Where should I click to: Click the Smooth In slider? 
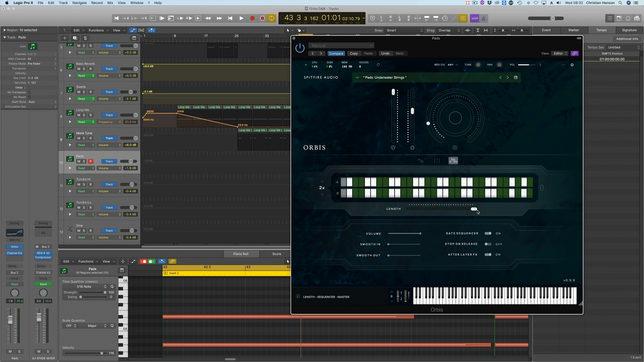coord(404,244)
